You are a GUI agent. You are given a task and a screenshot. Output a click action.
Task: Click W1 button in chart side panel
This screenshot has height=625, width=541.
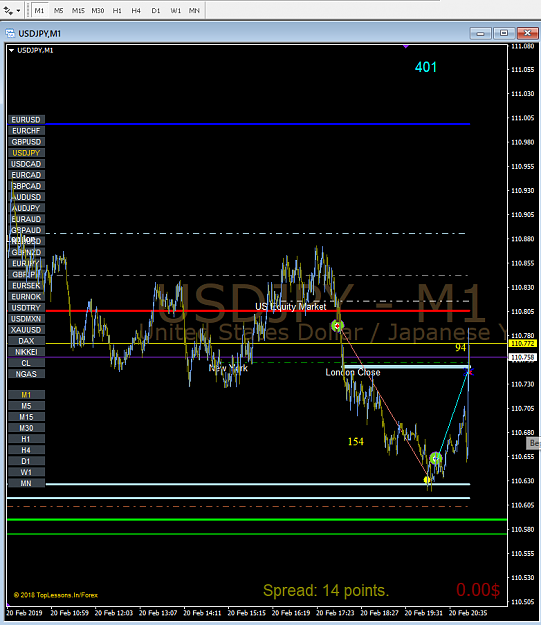[26, 472]
